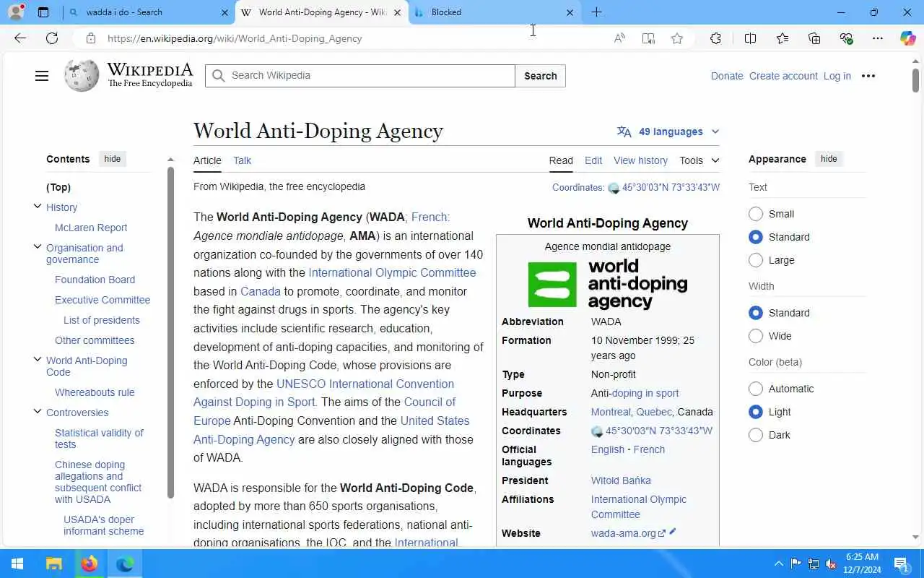The height and width of the screenshot is (578, 924).
Task: Open McLaren Report contents link
Action: tap(91, 228)
